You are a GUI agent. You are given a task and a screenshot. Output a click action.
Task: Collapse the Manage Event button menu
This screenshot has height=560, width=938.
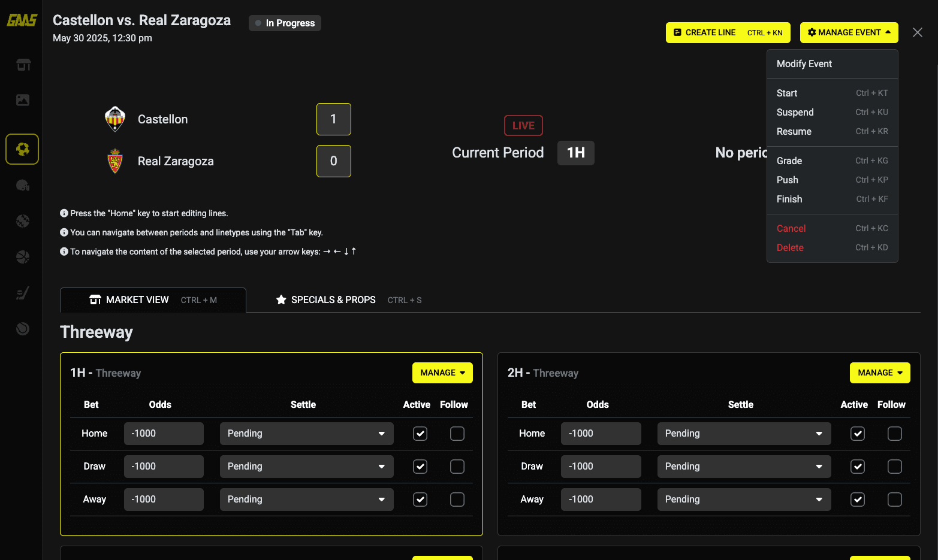(x=849, y=32)
